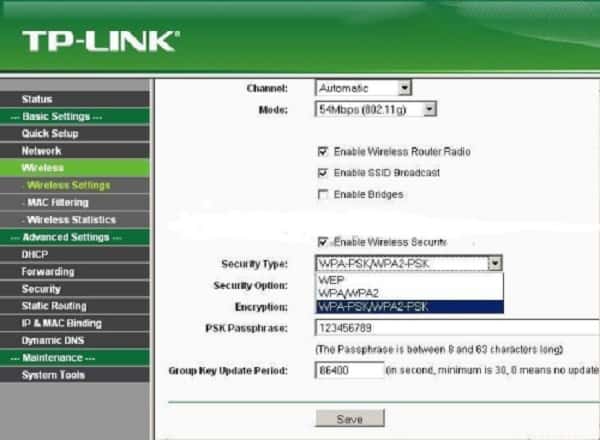Toggle Enable Wireless Router Radio checkbox

coord(323,152)
